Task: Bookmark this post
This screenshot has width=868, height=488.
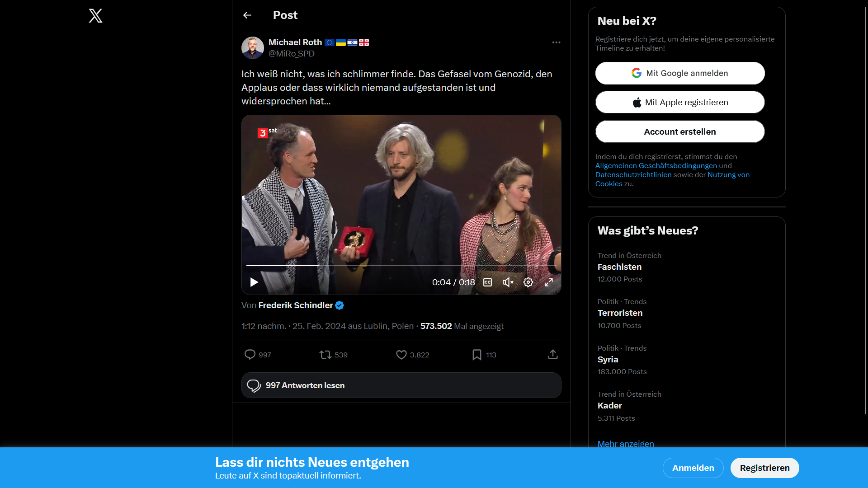Action: pyautogui.click(x=476, y=355)
